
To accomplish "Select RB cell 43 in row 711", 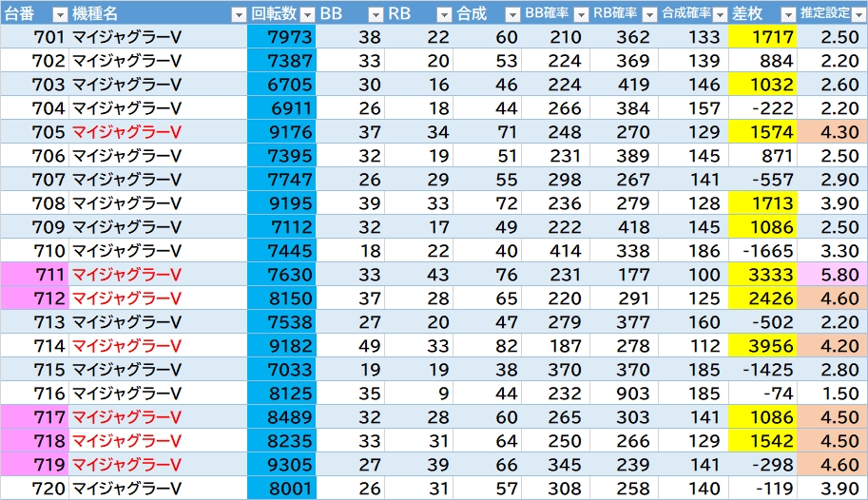I will [419, 274].
